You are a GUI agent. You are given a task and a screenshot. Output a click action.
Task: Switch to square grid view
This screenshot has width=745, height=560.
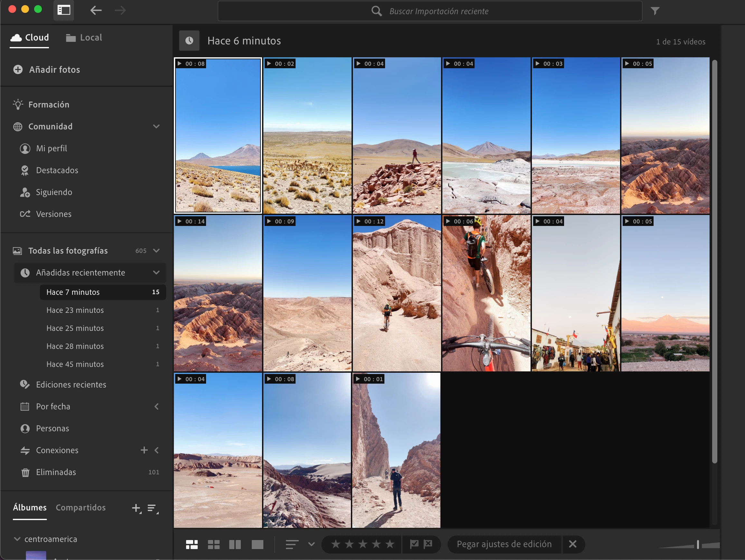coord(213,545)
